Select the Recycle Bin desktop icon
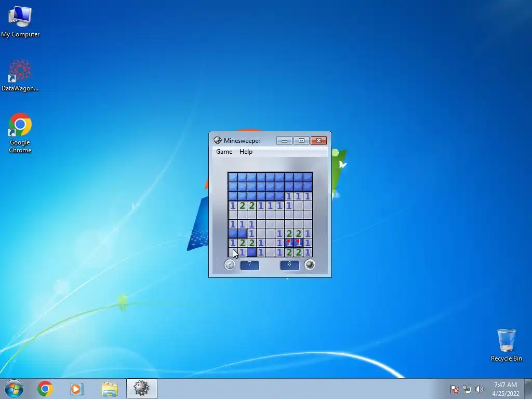This screenshot has height=399, width=532. [506, 345]
